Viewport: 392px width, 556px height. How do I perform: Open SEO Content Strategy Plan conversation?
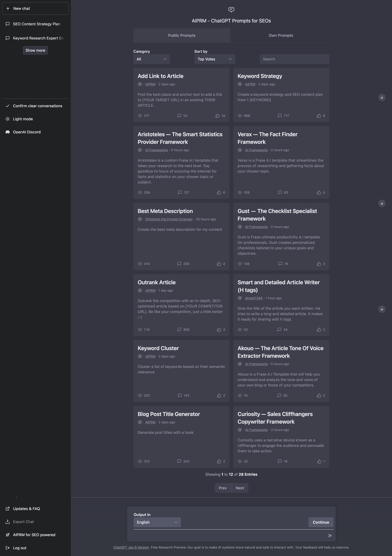point(35,24)
